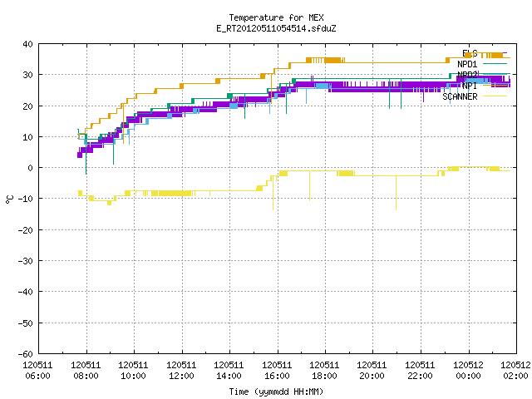Click the x-axis tick label 120511 10:00
The height and width of the screenshot is (399, 532).
point(133,371)
